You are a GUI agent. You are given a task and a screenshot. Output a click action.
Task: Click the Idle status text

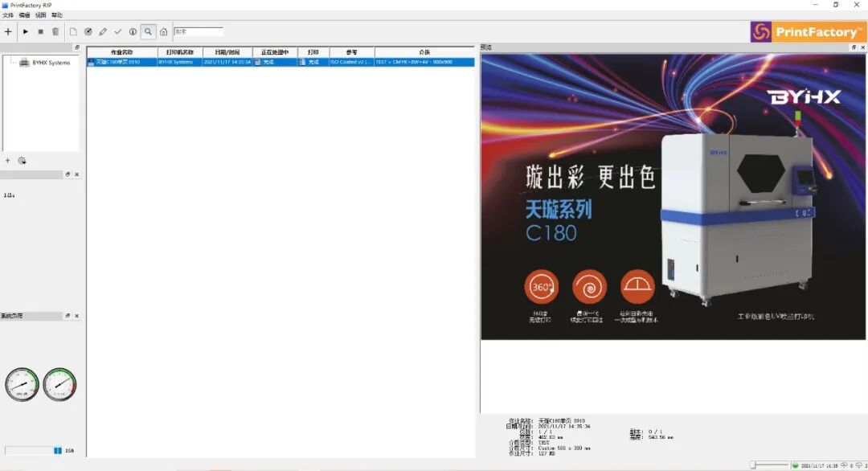click(x=10, y=195)
